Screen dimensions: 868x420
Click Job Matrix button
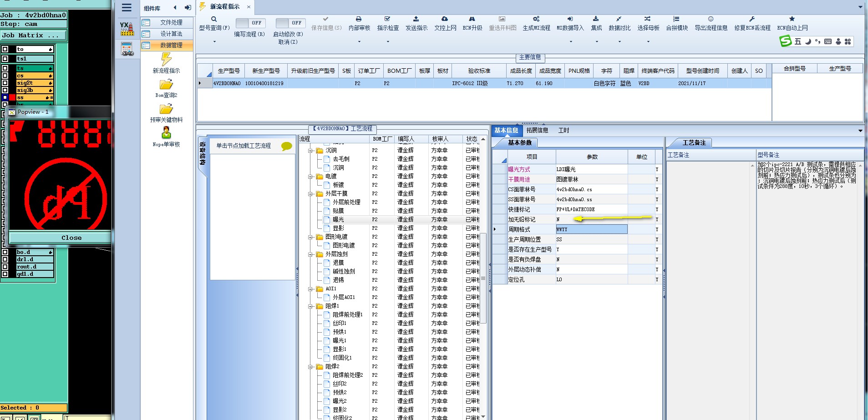pyautogui.click(x=33, y=35)
